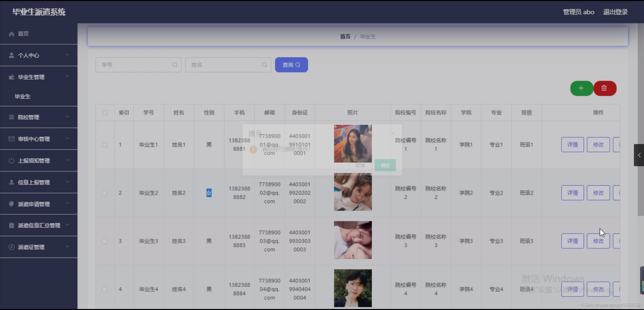
Task: Check the checkbox for row 毕业生4
Action: pyautogui.click(x=104, y=289)
